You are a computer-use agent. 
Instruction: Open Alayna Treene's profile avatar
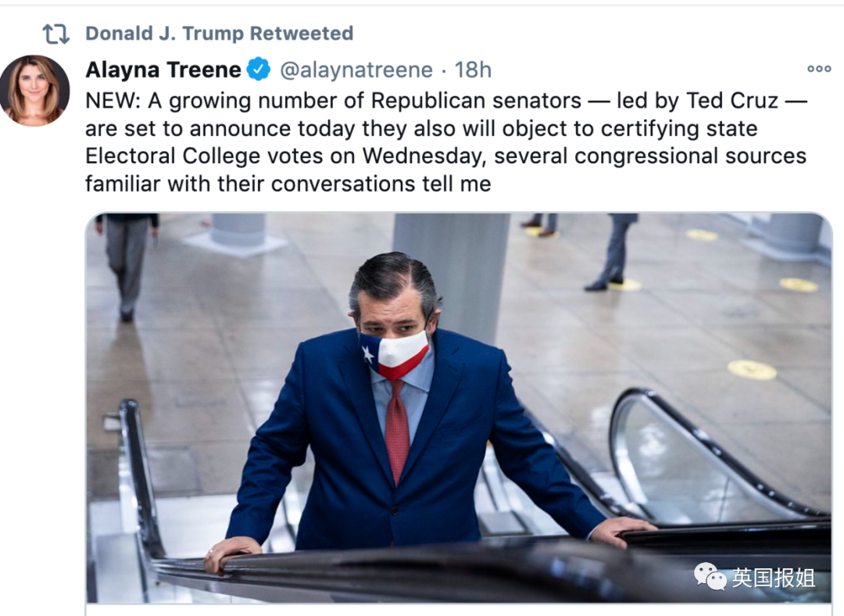34,91
